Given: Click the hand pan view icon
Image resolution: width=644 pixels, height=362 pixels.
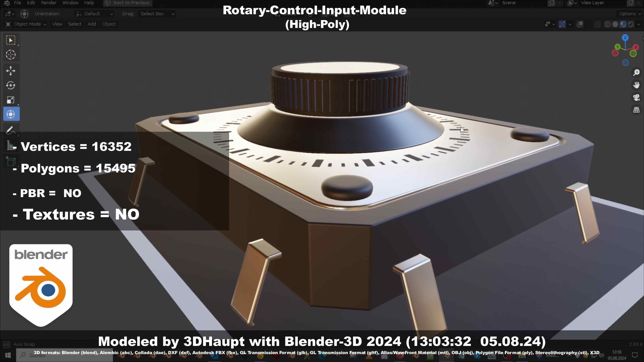Looking at the screenshot, I should [x=636, y=85].
